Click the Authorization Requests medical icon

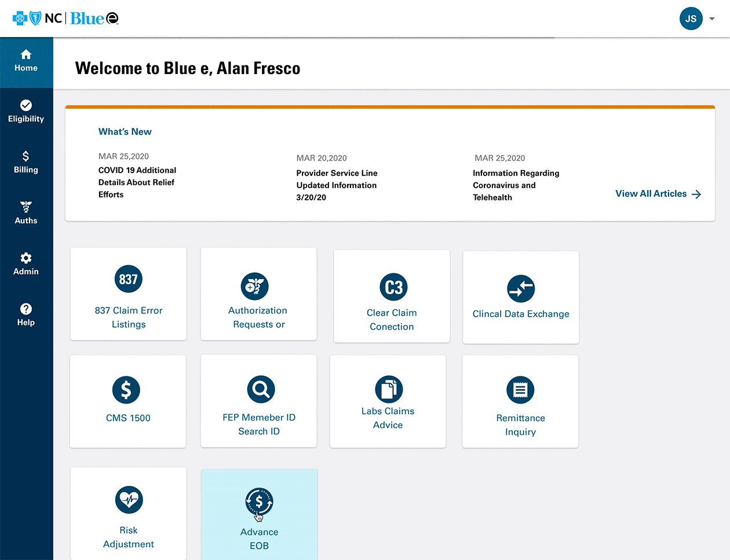click(x=255, y=286)
